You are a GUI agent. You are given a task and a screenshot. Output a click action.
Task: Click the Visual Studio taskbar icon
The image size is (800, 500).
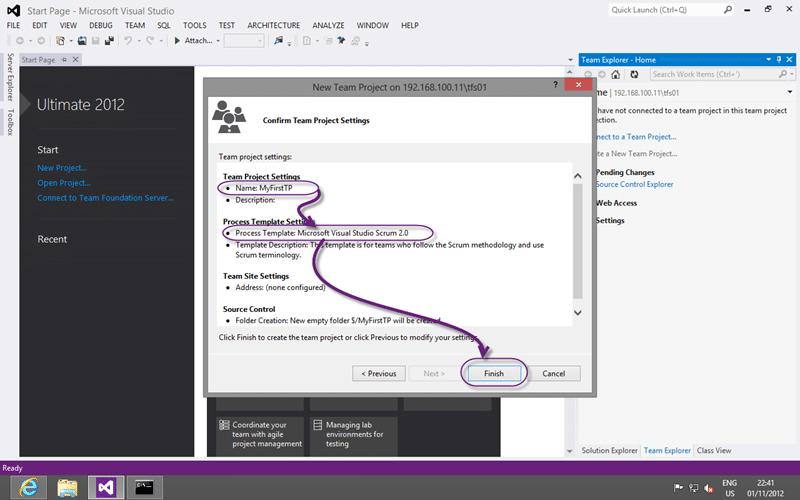point(106,488)
